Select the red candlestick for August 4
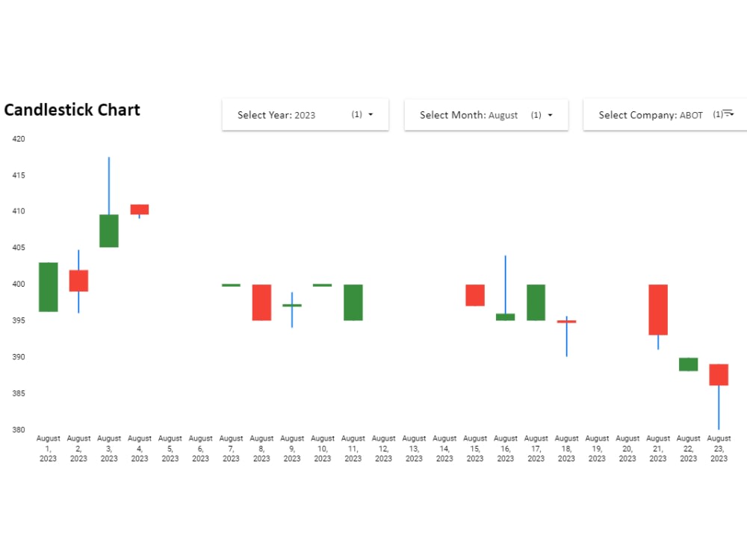Screen dimensions: 747x560 pyautogui.click(x=140, y=211)
